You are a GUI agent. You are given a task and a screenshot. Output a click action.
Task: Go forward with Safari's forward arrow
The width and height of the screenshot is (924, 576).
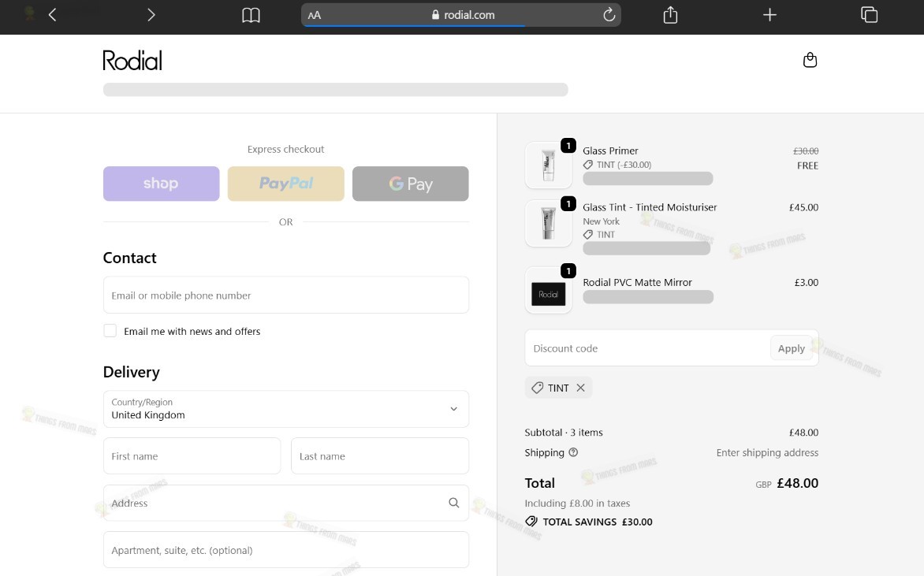tap(151, 15)
